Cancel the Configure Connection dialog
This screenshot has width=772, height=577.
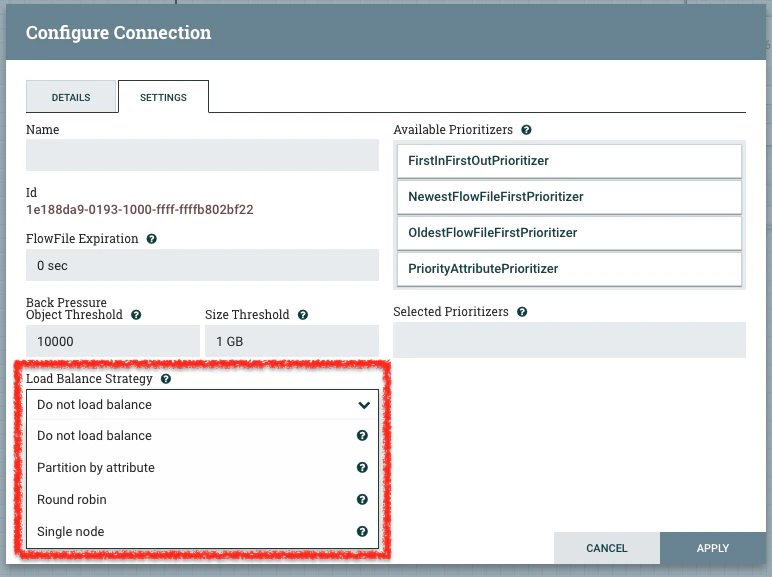[x=607, y=548]
